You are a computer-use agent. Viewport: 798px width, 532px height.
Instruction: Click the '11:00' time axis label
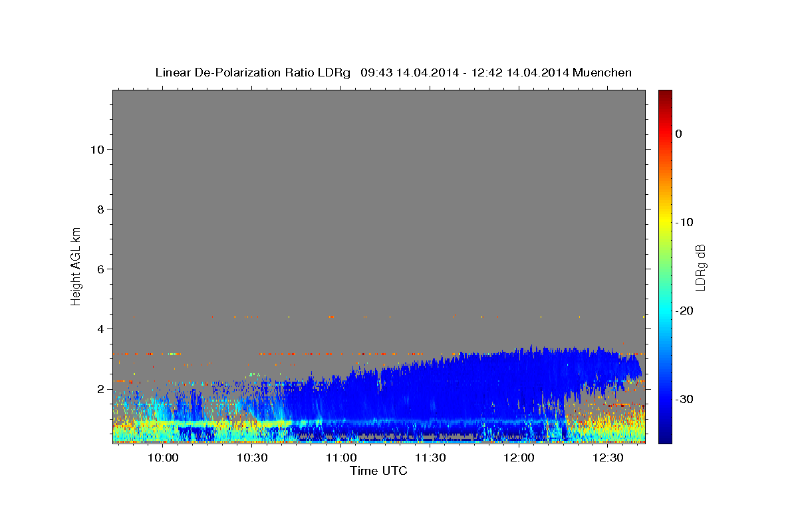(x=340, y=458)
